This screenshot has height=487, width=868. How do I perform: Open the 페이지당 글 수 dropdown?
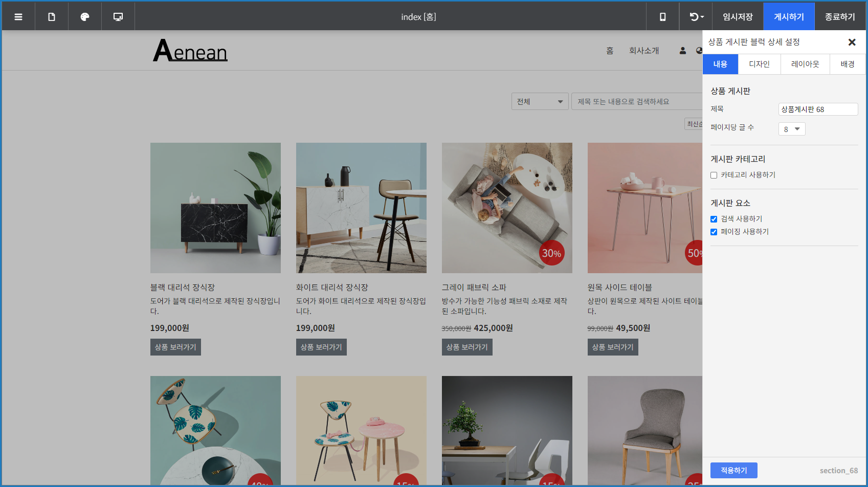tap(791, 129)
